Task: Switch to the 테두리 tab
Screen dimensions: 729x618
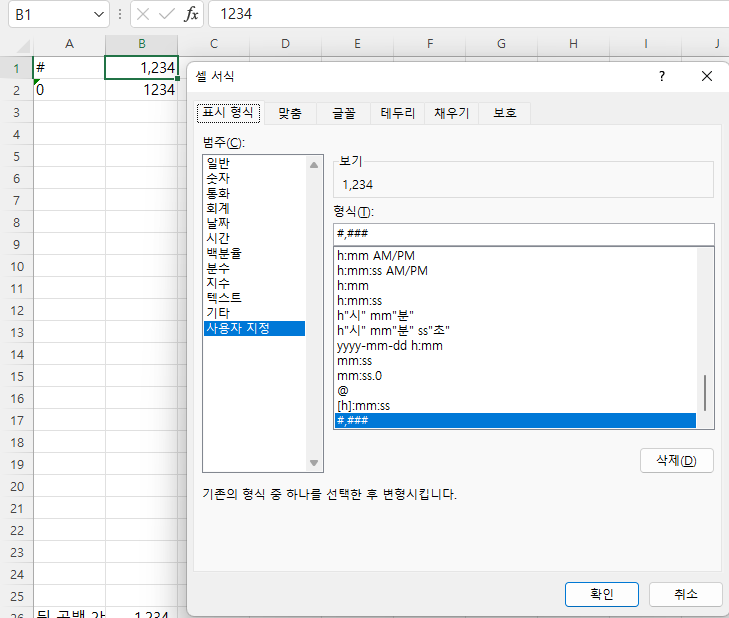Action: (398, 113)
